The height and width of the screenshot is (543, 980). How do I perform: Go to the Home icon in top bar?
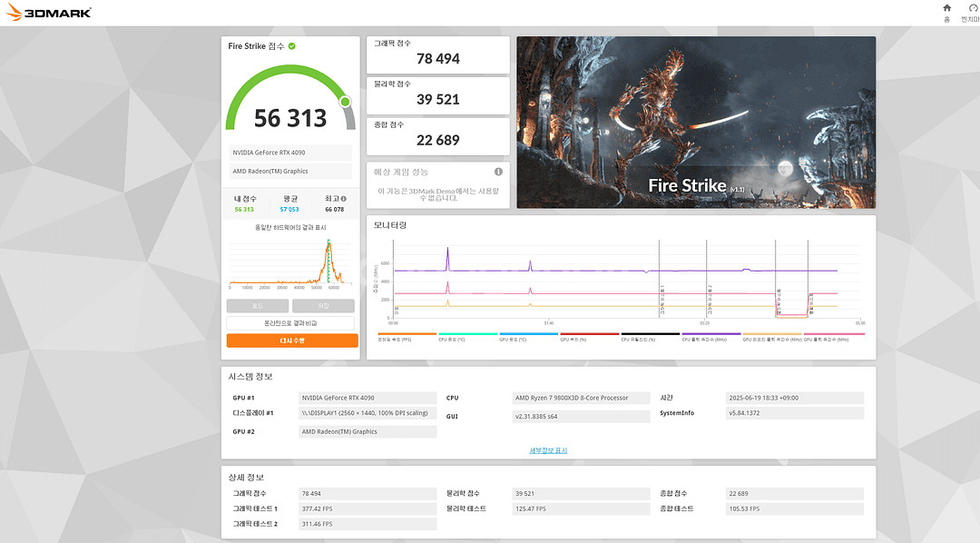click(946, 8)
